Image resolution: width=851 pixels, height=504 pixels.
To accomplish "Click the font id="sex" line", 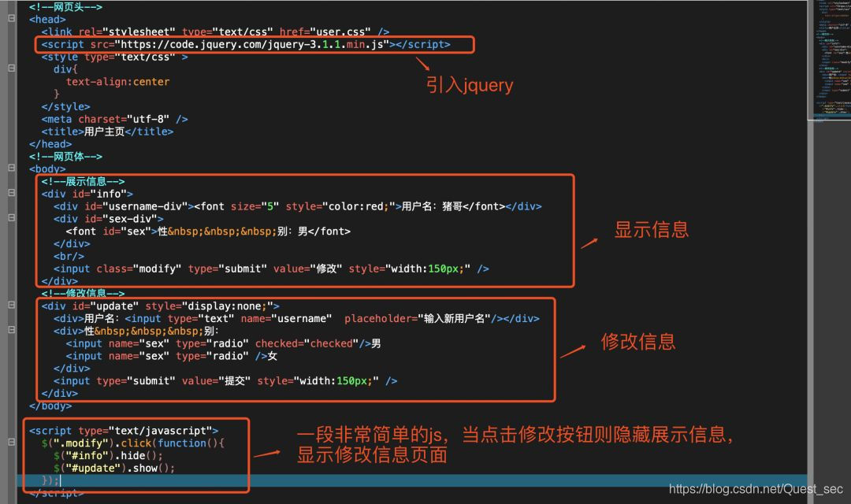I will click(208, 232).
